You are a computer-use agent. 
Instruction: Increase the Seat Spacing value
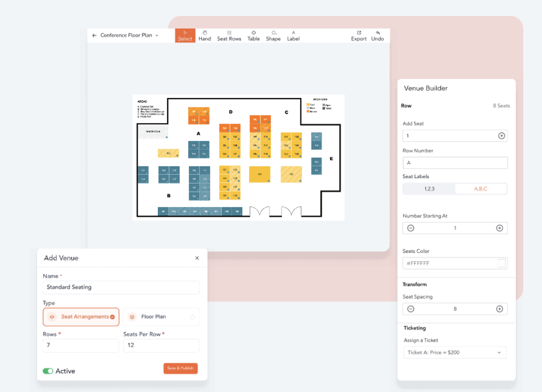pyautogui.click(x=499, y=309)
